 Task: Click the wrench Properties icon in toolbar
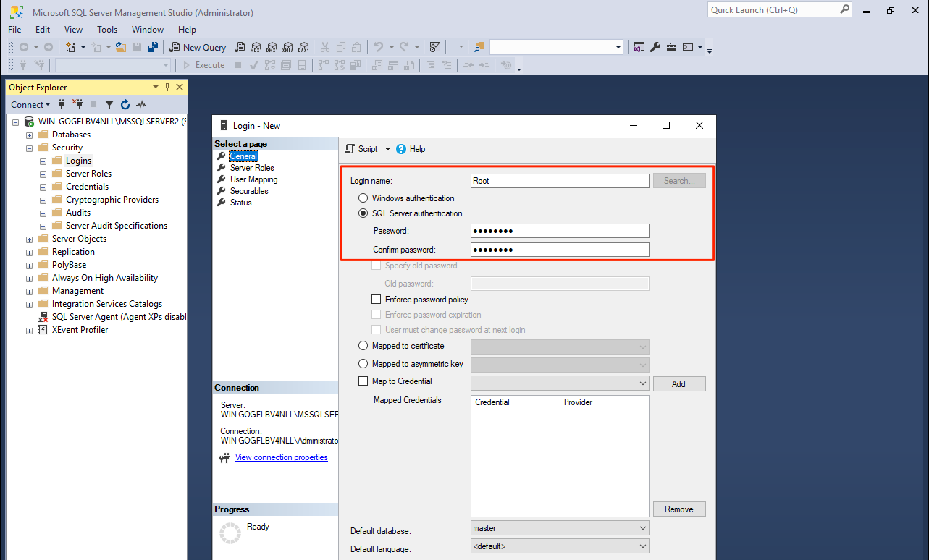tap(655, 47)
